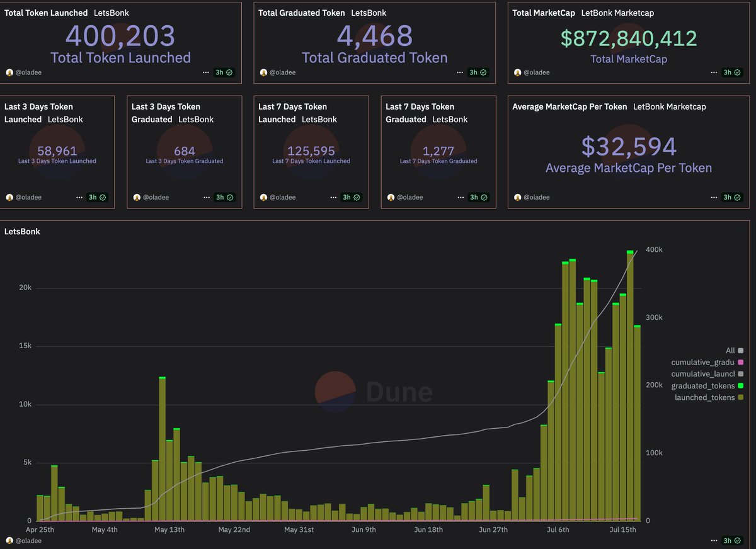Image resolution: width=756 pixels, height=549 pixels.
Task: Open ellipsis menu on Last 3 Days Token Graduated card
Action: click(x=205, y=197)
